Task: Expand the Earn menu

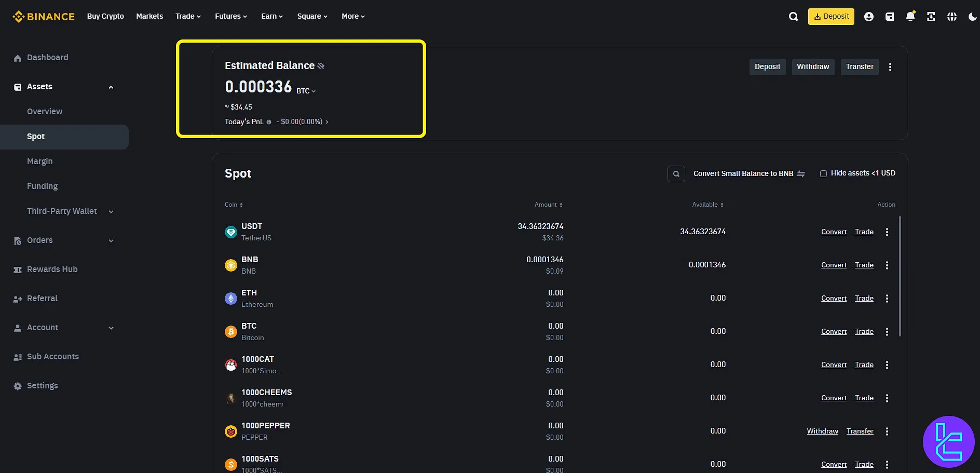Action: (x=272, y=17)
